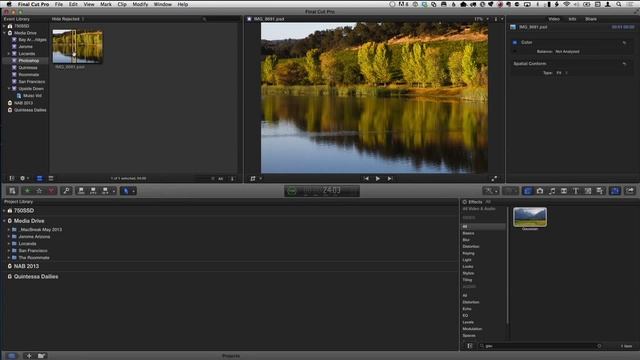Reset the Color section curved arrow
Image resolution: width=640 pixels, height=360 pixels.
[x=624, y=42]
